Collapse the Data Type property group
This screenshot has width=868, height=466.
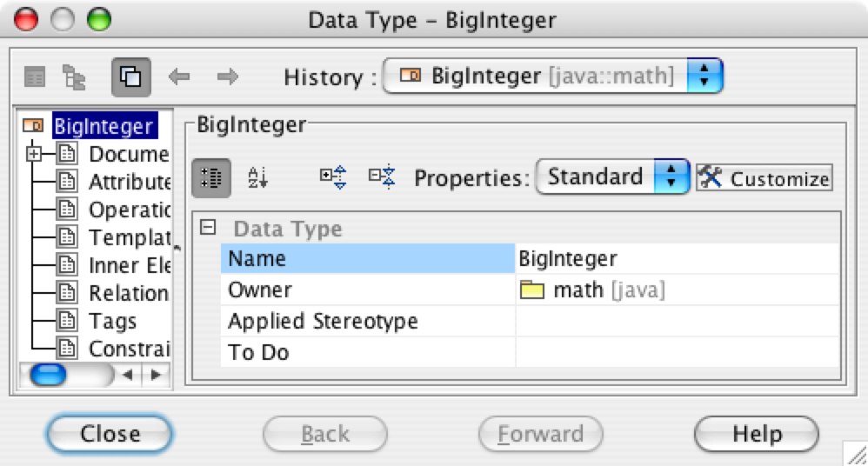point(208,228)
